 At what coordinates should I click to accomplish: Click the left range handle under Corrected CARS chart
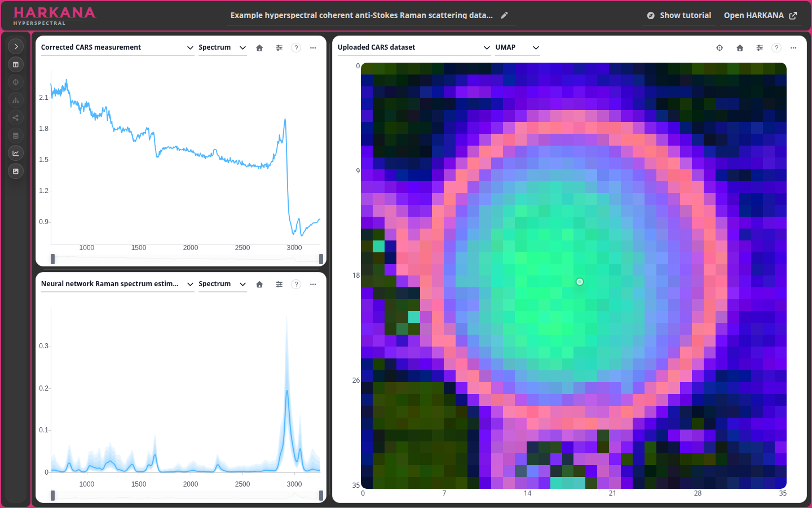[53, 259]
